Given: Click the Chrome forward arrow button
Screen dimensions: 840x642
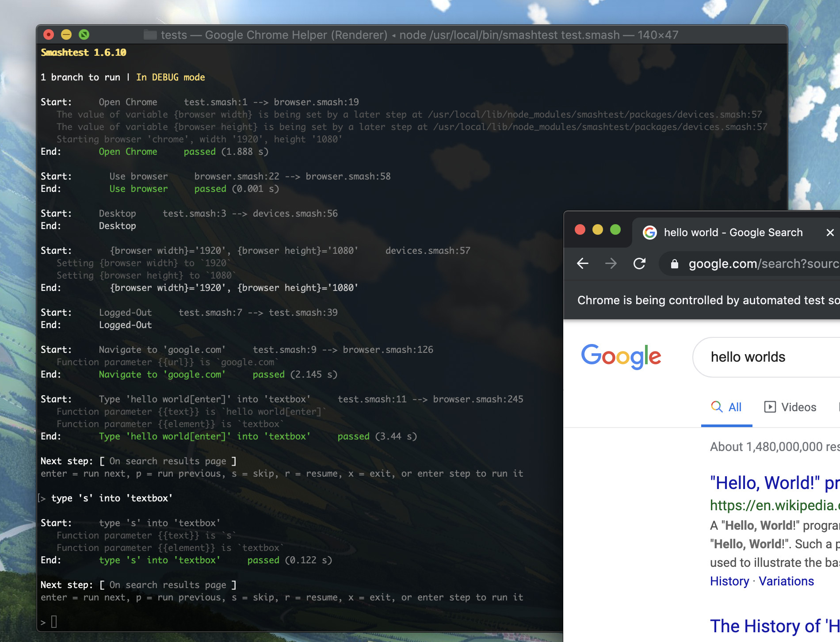Looking at the screenshot, I should tap(611, 264).
